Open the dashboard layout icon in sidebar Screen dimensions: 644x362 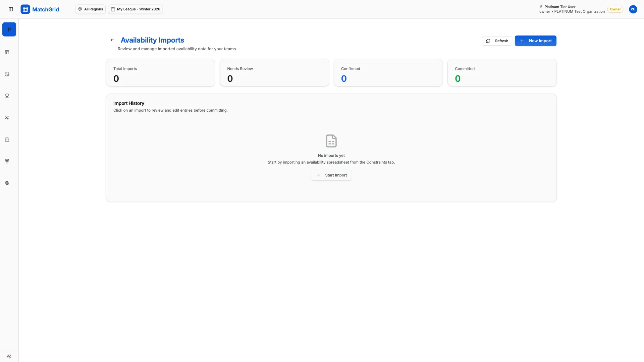(7, 52)
